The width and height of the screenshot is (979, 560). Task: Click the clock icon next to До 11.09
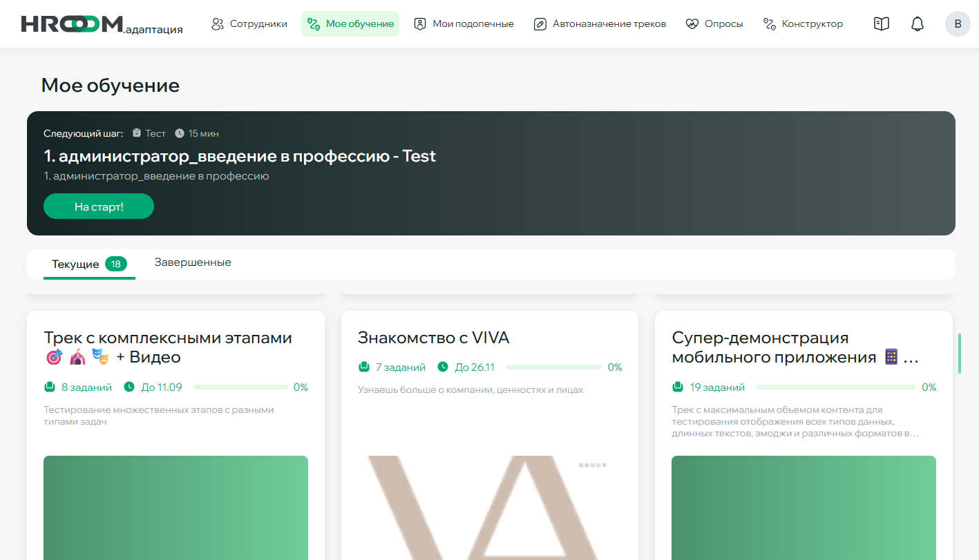tap(129, 387)
